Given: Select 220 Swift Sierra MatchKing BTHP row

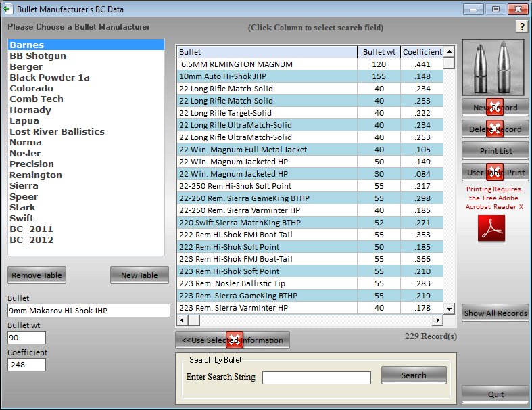Looking at the screenshot, I should tap(310, 223).
